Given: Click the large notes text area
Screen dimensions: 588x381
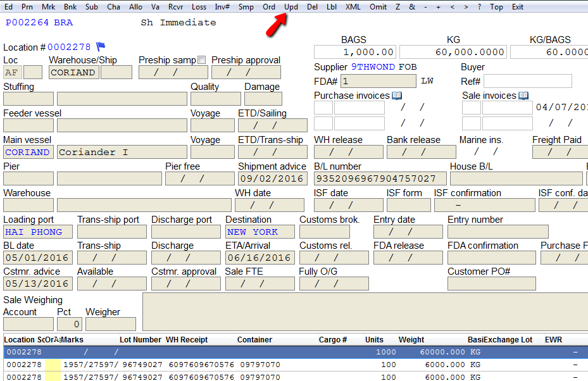Looking at the screenshot, I should 365,312.
